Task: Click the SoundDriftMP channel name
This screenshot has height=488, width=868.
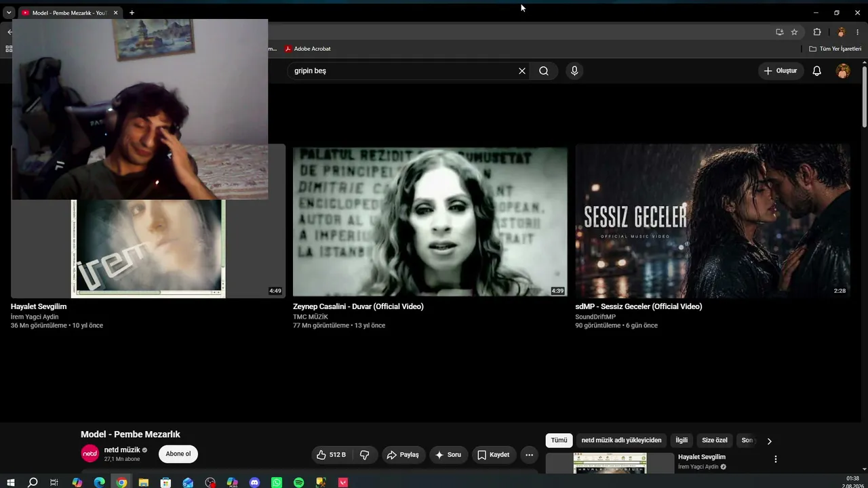Action: pyautogui.click(x=595, y=317)
